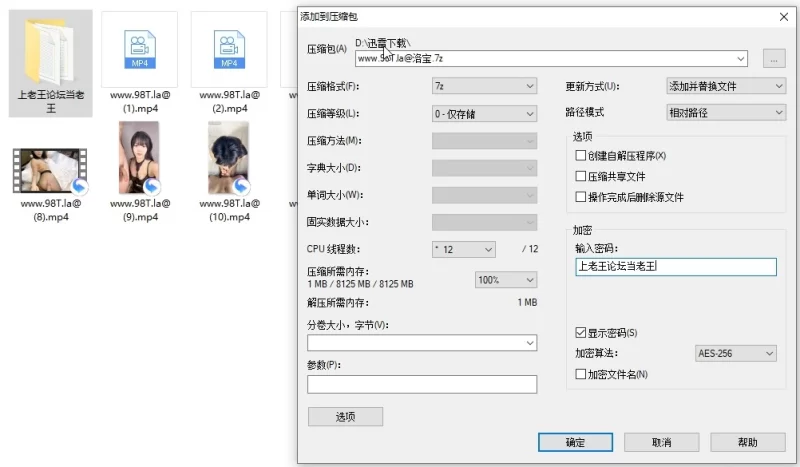This screenshot has height=467, width=800.
Task: Click the www.98T.la@(8).mp4 file name
Action: [51, 210]
